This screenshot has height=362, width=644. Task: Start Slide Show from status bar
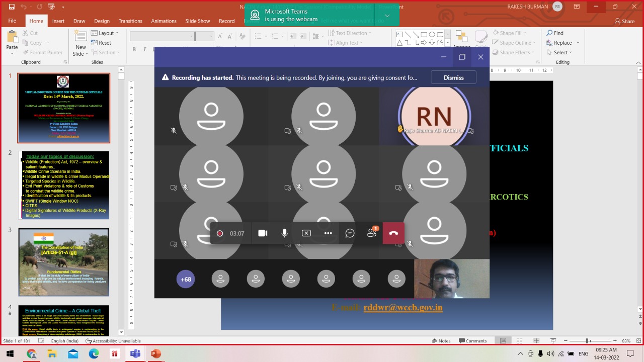[x=552, y=341]
